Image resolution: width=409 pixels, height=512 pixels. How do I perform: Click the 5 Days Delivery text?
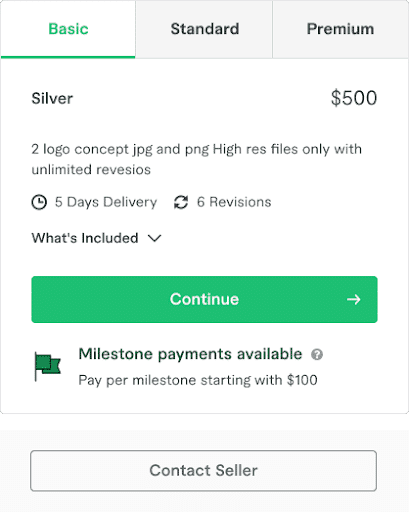coord(106,202)
